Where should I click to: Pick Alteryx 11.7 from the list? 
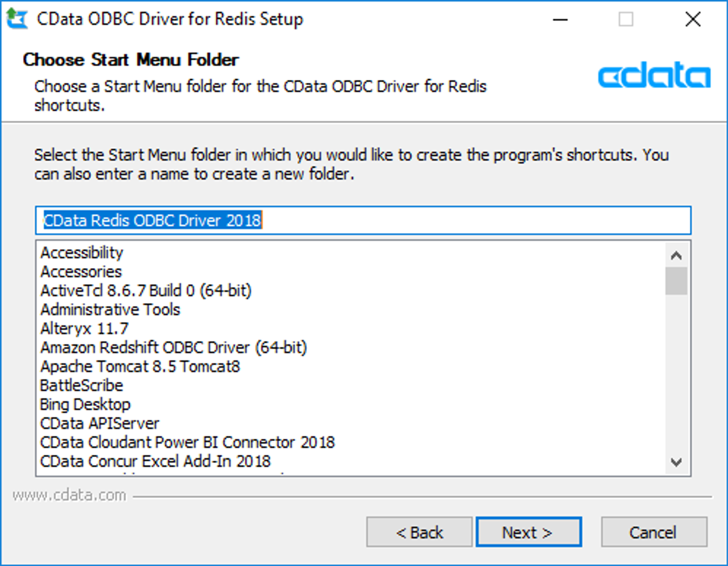point(84,328)
